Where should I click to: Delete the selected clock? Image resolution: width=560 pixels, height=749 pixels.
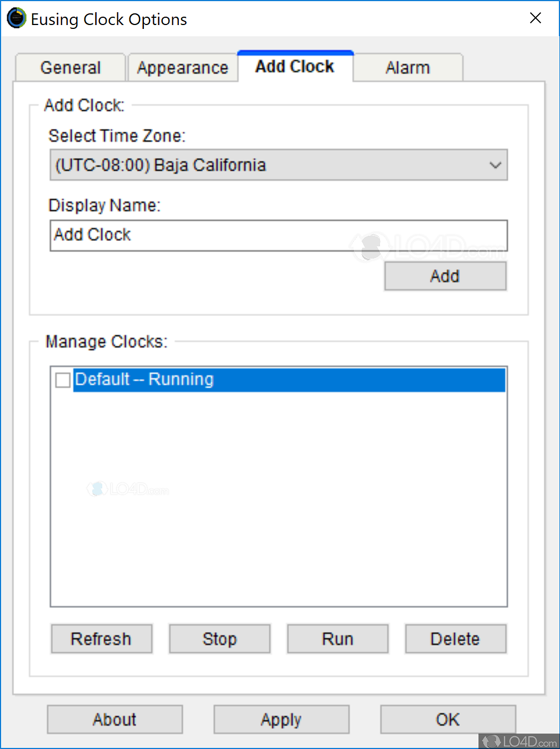point(455,638)
